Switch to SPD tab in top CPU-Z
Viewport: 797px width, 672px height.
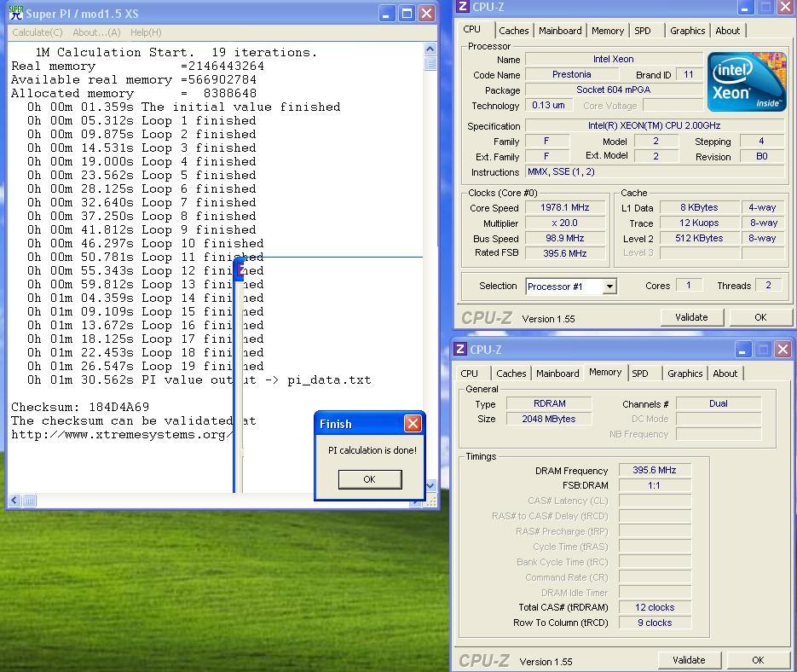click(x=643, y=31)
